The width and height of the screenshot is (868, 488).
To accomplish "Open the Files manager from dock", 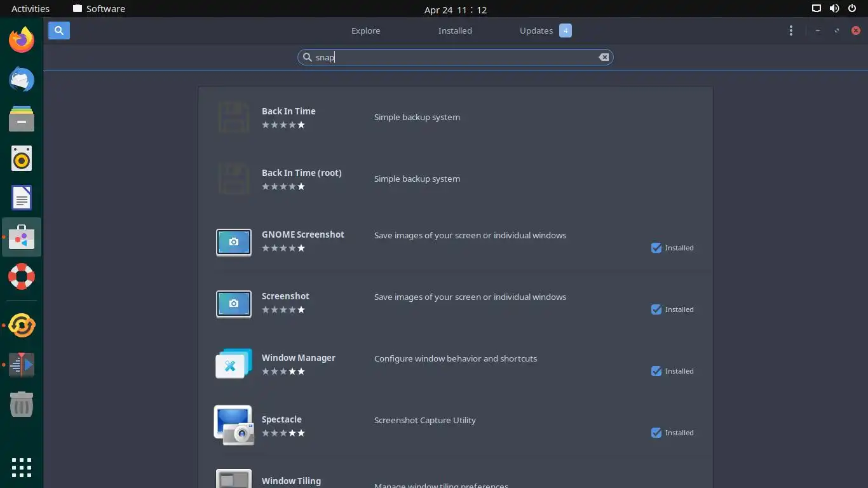I will coord(22,119).
